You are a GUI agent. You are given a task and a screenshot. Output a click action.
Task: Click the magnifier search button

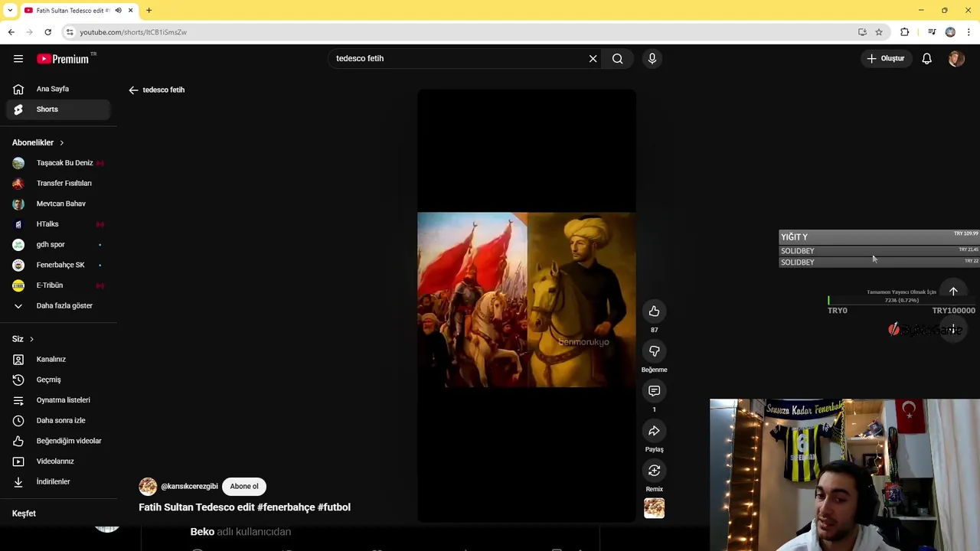pyautogui.click(x=618, y=58)
